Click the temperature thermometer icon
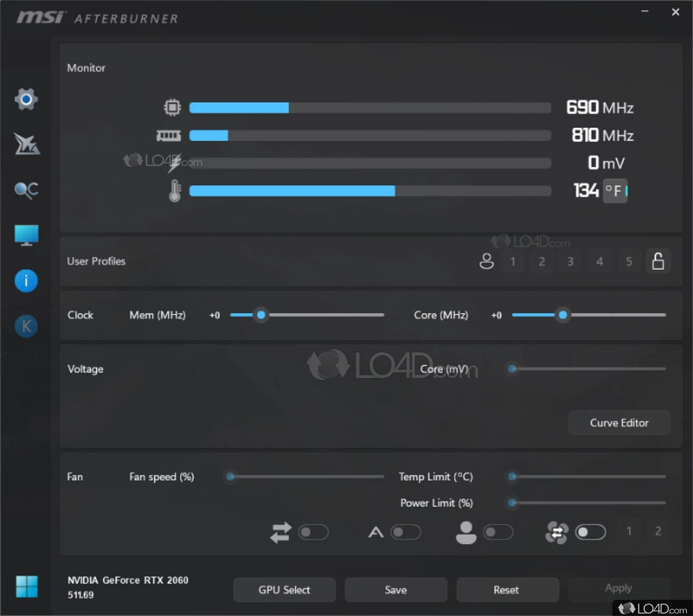Viewport: 693px width, 616px height. tap(174, 191)
